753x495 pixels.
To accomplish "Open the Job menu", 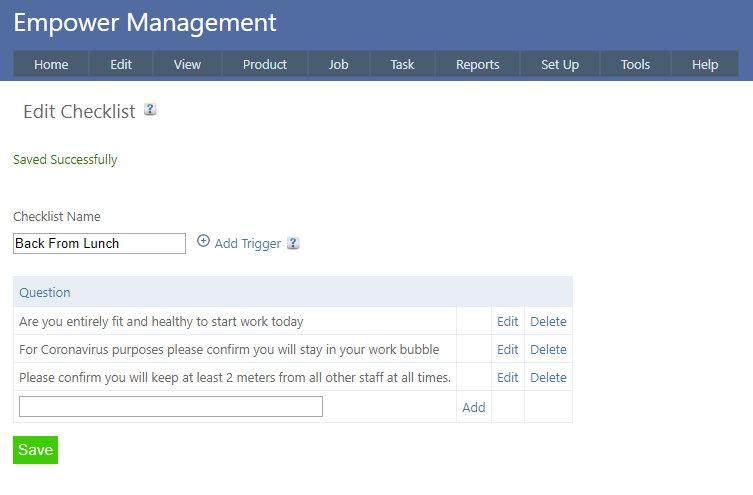I will pyautogui.click(x=339, y=64).
